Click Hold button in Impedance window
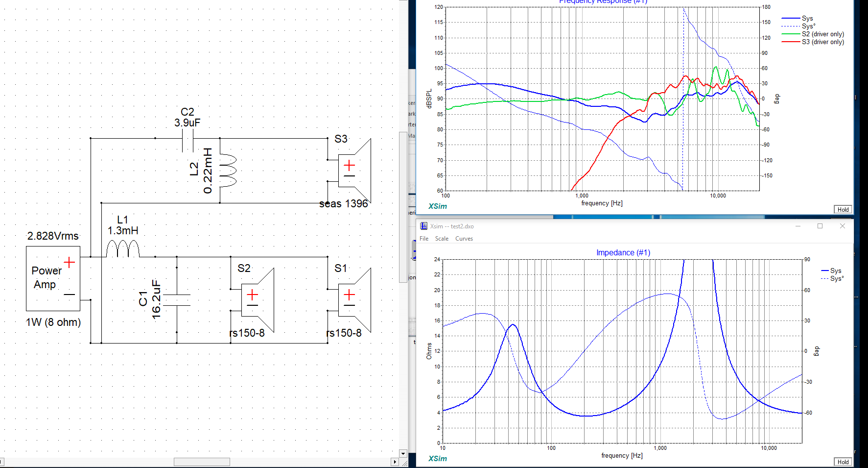Image resolution: width=868 pixels, height=468 pixels. coord(843,462)
